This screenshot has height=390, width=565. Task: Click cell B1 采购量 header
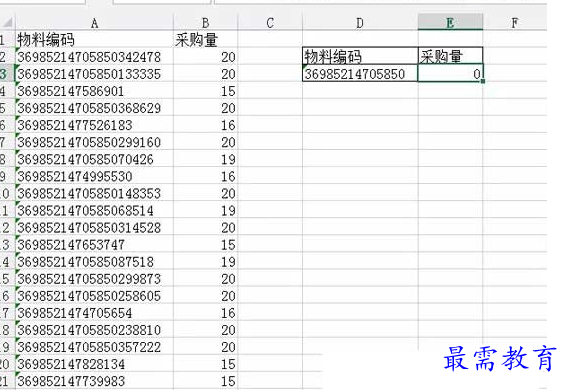(x=205, y=39)
